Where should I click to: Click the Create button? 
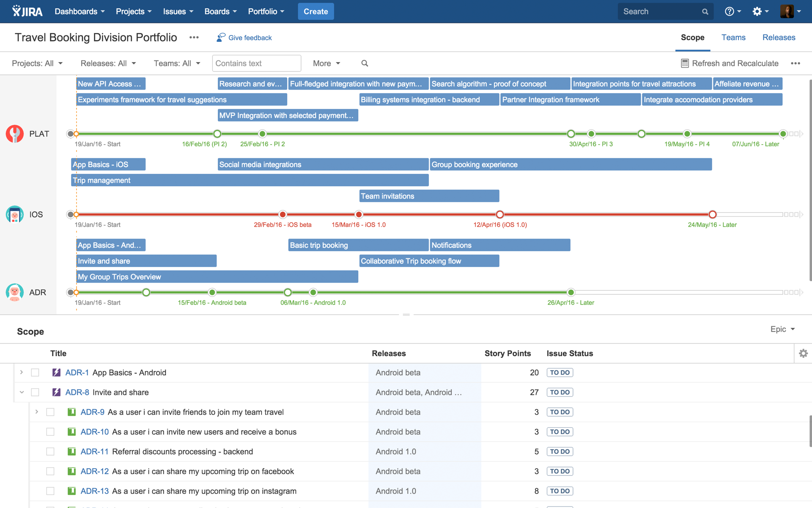pyautogui.click(x=316, y=11)
